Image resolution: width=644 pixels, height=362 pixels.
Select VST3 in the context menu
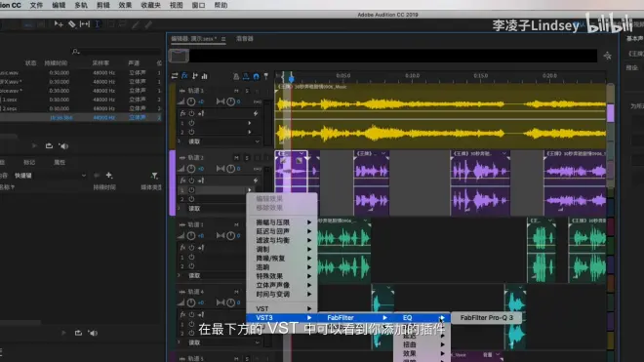pos(282,318)
